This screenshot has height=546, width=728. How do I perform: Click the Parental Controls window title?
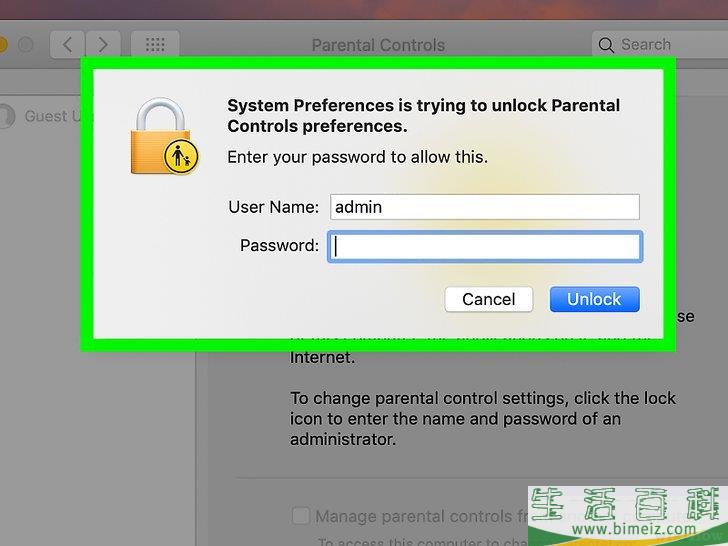pyautogui.click(x=378, y=45)
